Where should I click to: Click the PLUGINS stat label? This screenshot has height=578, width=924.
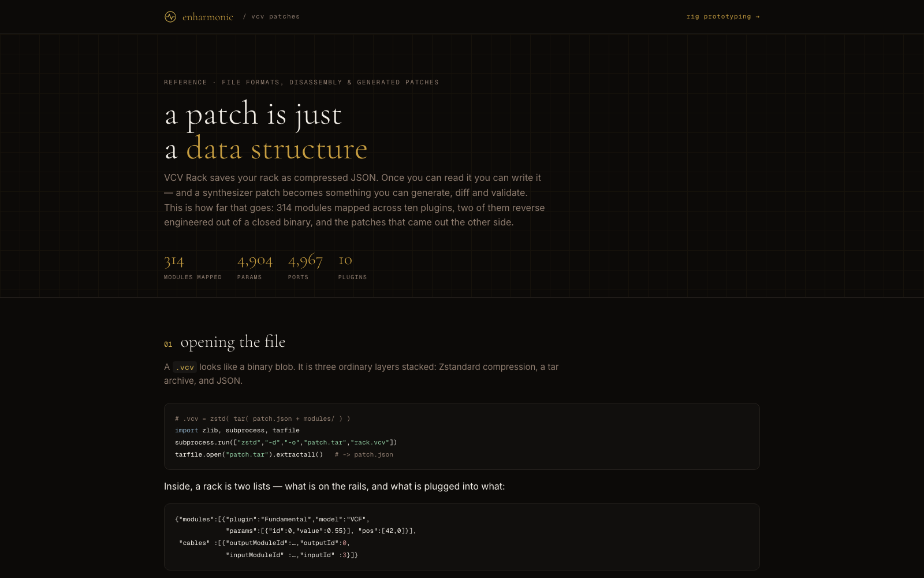pos(352,277)
